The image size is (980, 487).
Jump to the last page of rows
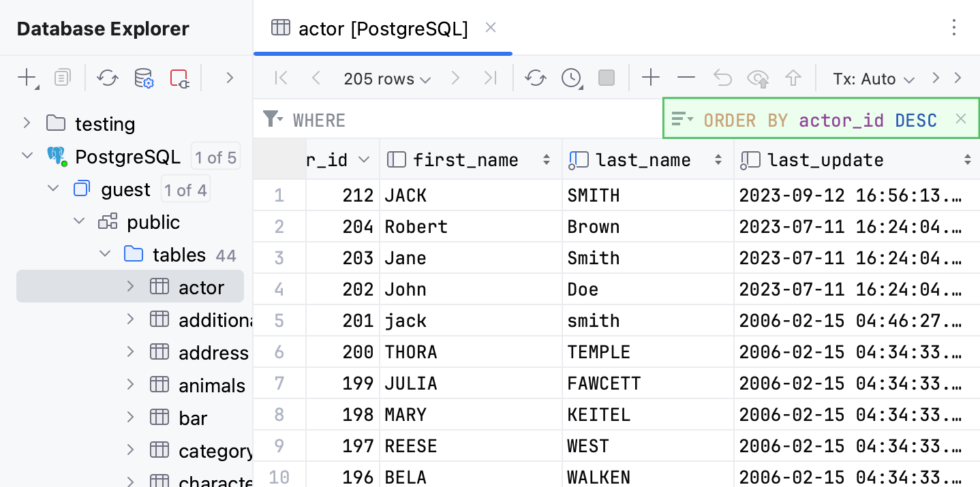489,78
